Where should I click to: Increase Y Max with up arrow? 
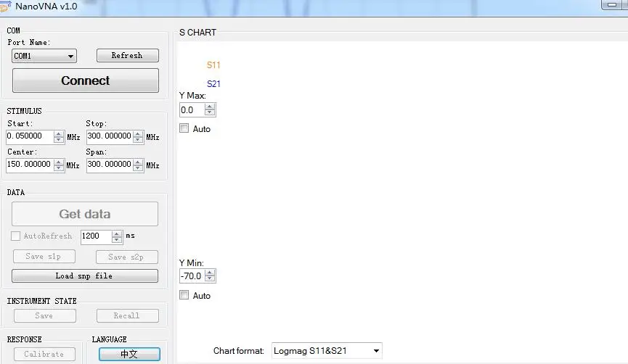tap(210, 107)
